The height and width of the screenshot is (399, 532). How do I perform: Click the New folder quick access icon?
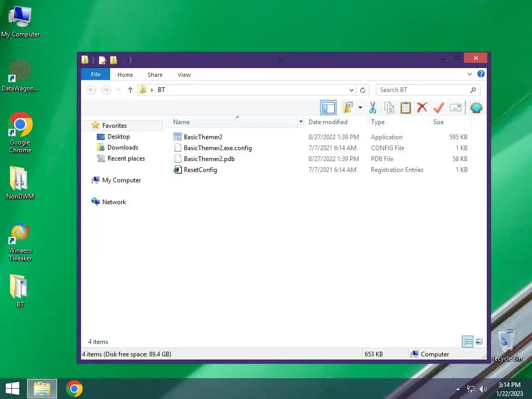click(113, 60)
